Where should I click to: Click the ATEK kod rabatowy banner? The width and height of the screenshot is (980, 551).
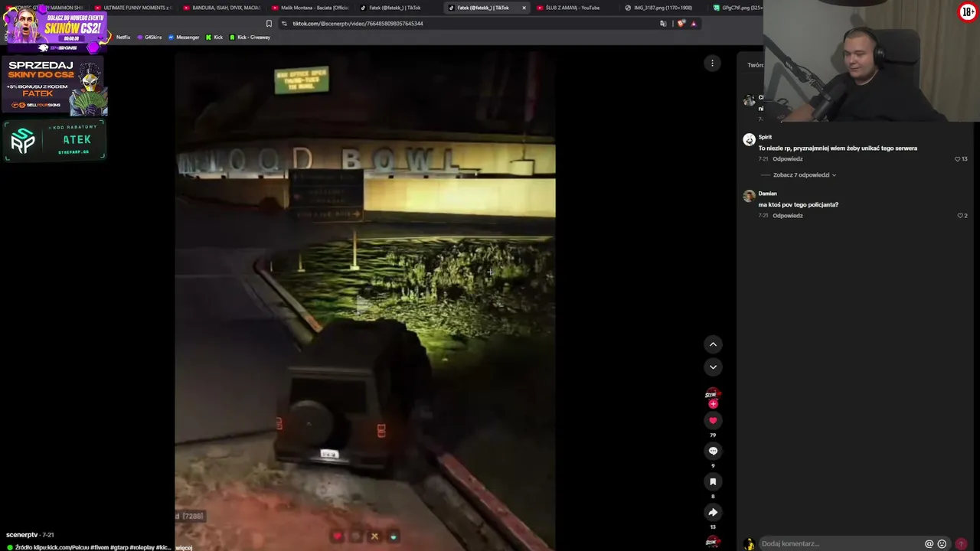pos(55,141)
